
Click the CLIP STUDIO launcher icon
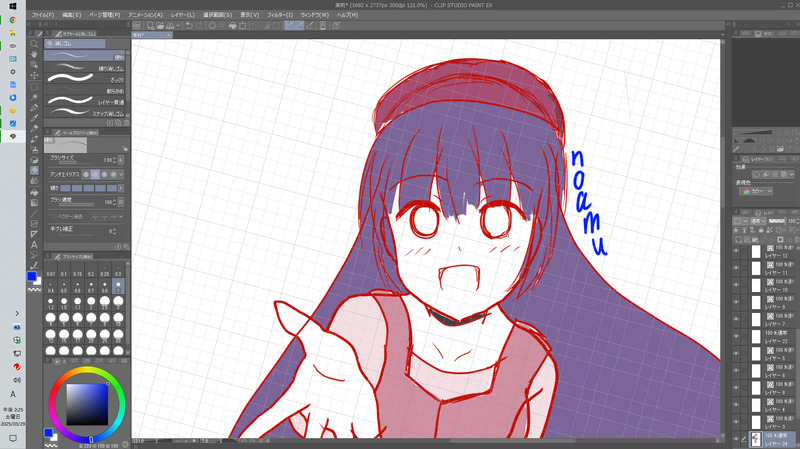(137, 26)
